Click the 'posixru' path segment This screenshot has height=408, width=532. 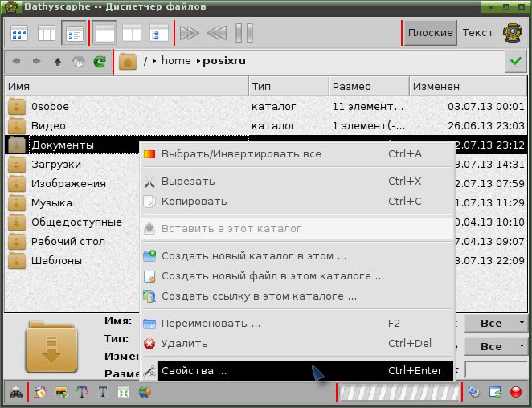(224, 61)
